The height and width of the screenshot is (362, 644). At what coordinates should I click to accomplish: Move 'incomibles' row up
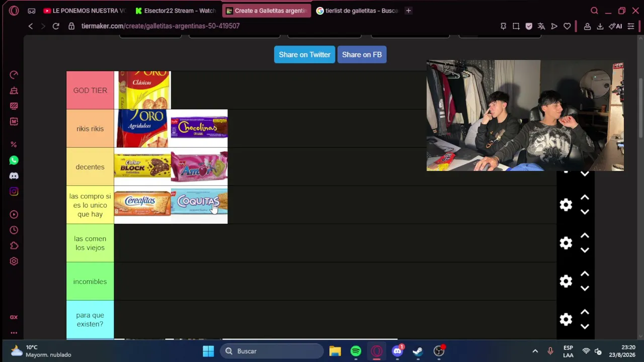[x=585, y=274]
